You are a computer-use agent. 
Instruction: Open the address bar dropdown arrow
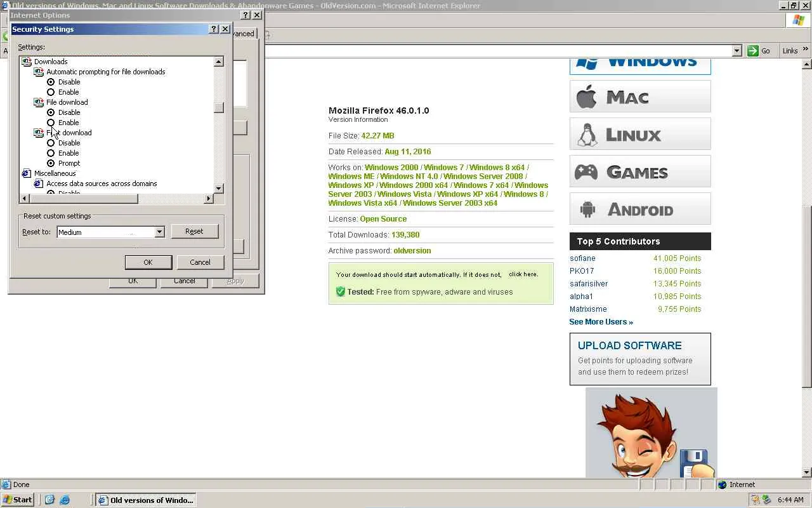(x=737, y=51)
